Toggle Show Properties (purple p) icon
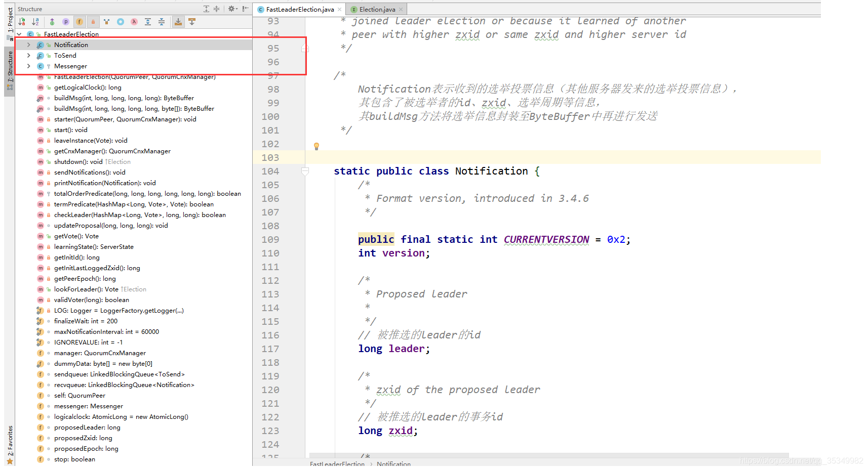This screenshot has height=470, width=868. coord(66,22)
